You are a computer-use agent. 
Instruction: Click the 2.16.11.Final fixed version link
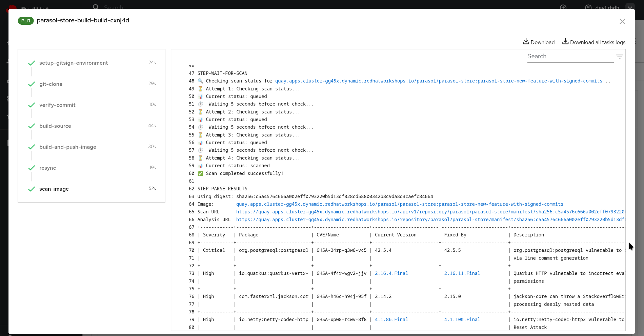462,274
